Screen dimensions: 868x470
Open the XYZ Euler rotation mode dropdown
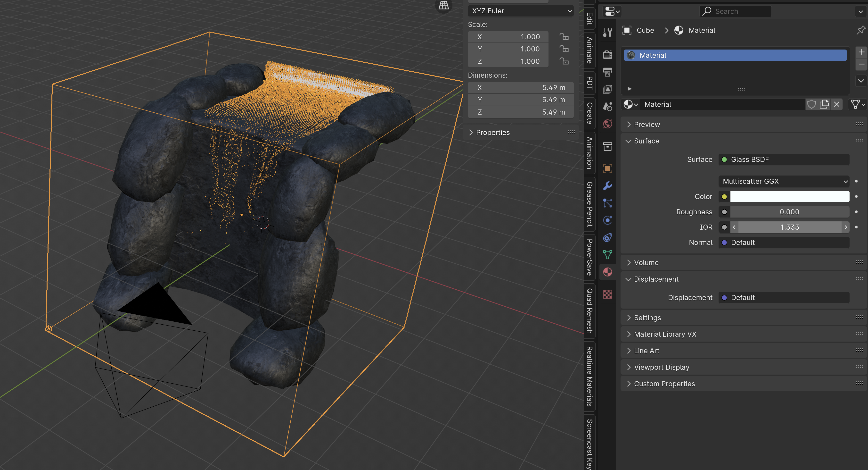521,11
